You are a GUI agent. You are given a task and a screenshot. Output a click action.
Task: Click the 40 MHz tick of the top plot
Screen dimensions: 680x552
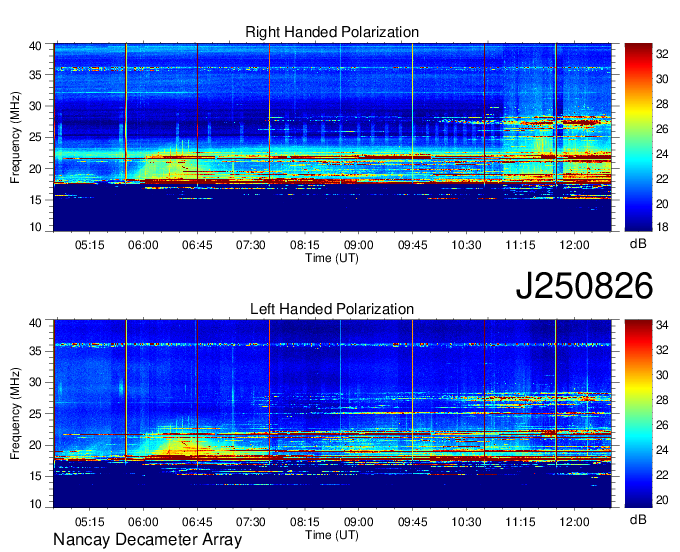[35, 46]
